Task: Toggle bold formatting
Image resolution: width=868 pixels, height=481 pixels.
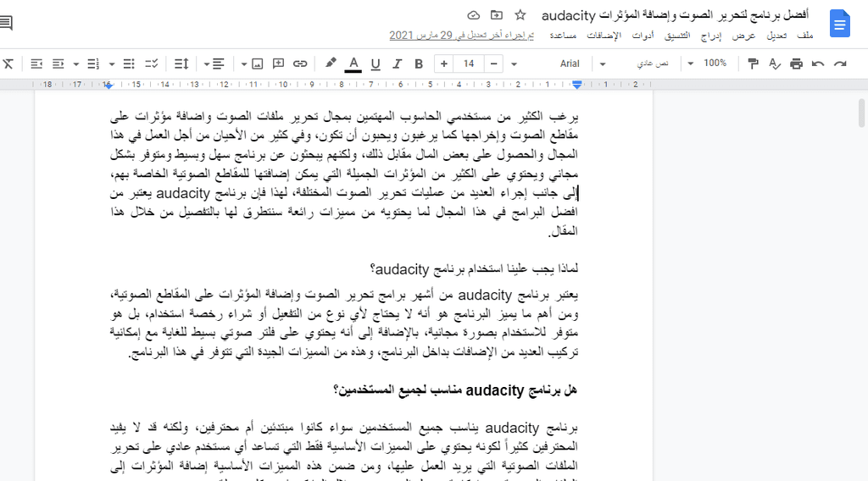Action: (419, 64)
